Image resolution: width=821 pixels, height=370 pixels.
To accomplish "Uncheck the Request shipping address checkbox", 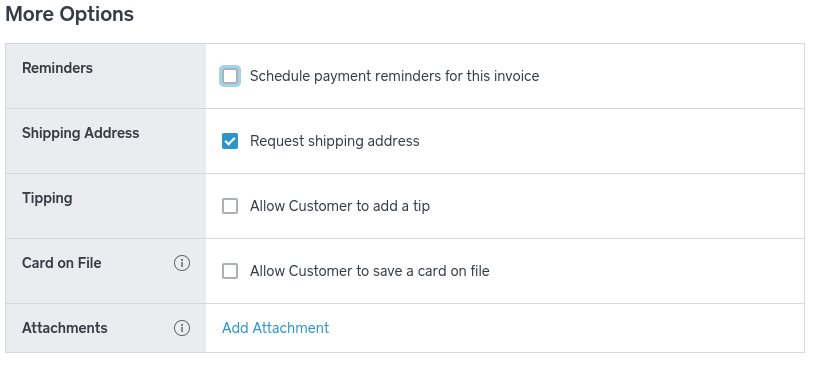I will coord(230,141).
